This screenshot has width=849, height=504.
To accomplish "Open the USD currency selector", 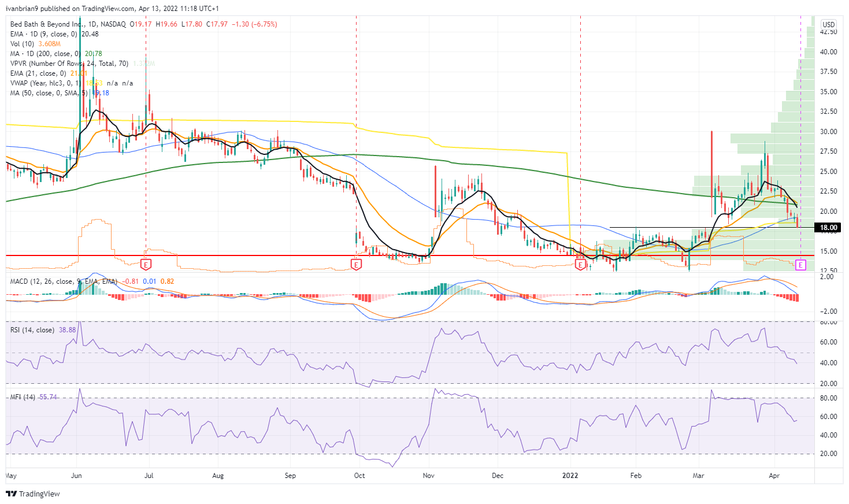I will [829, 24].
